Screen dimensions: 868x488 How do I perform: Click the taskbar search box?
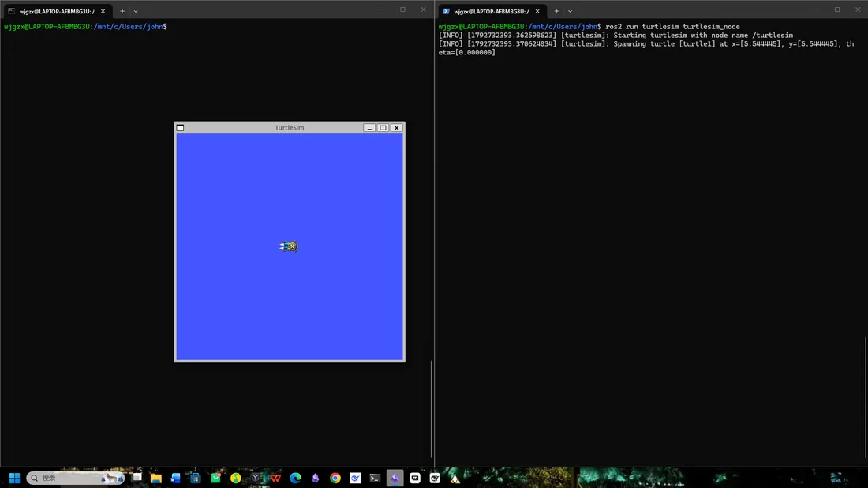[75, 478]
